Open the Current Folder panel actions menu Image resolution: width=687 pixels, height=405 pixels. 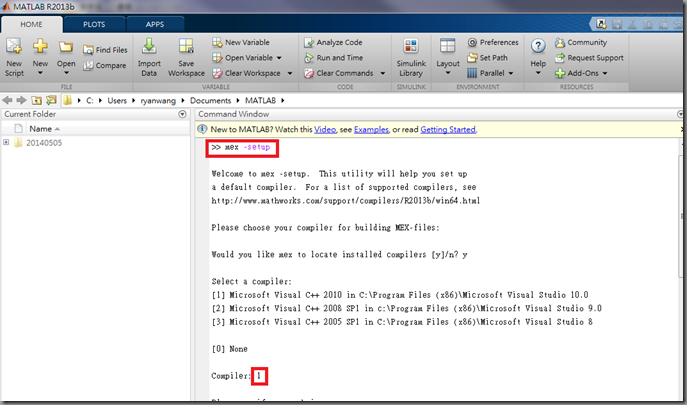183,114
